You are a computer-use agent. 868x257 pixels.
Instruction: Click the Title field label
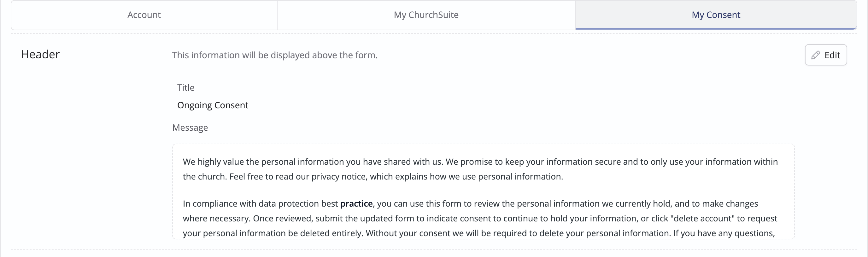coord(186,88)
